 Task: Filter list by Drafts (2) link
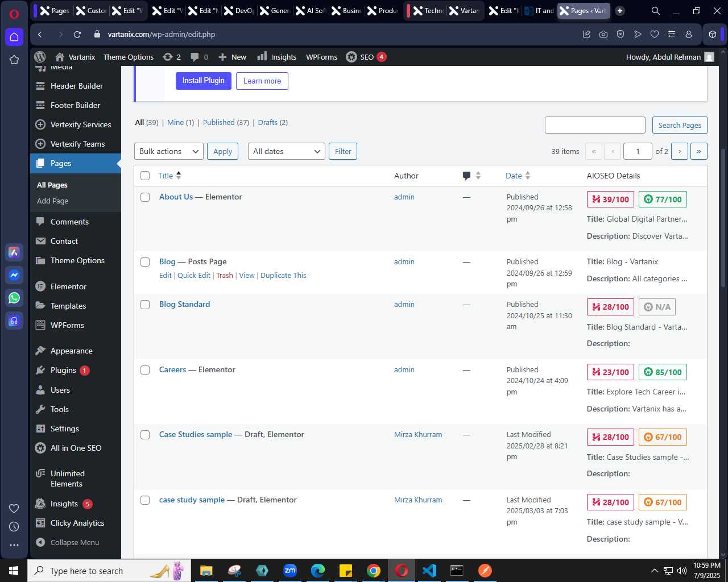[273, 122]
